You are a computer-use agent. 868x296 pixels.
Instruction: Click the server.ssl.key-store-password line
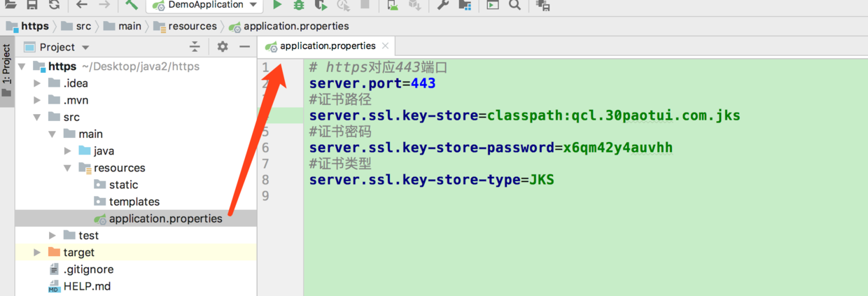point(491,148)
